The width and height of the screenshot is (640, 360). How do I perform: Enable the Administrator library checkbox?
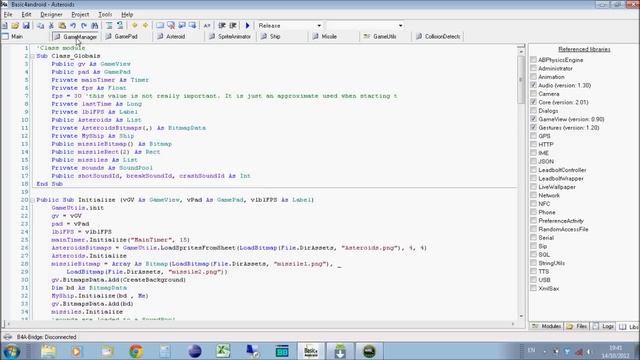[533, 68]
